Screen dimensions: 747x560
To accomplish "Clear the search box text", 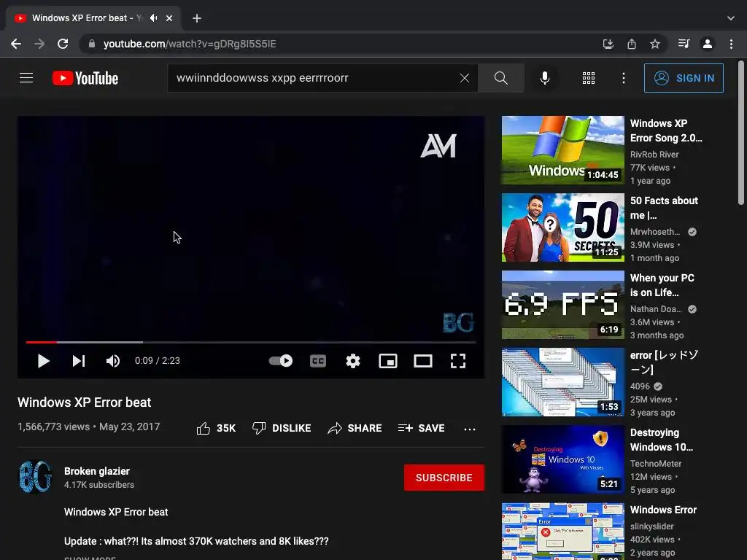I will pyautogui.click(x=465, y=77).
